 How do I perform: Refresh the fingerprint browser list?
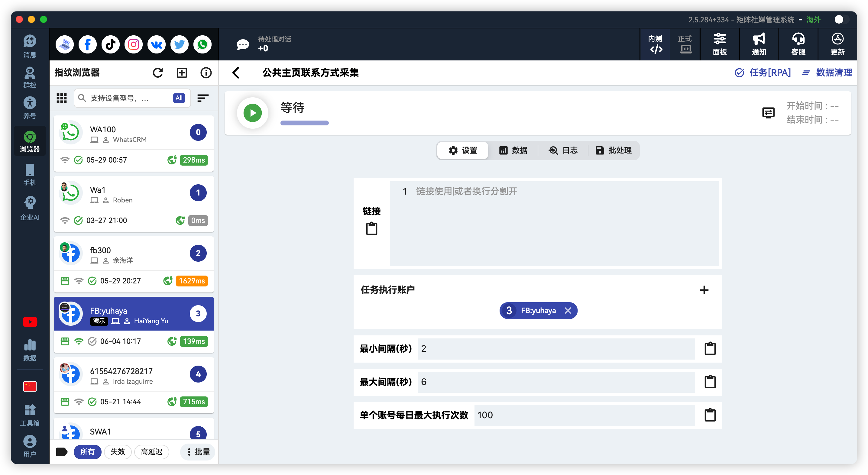pyautogui.click(x=158, y=73)
